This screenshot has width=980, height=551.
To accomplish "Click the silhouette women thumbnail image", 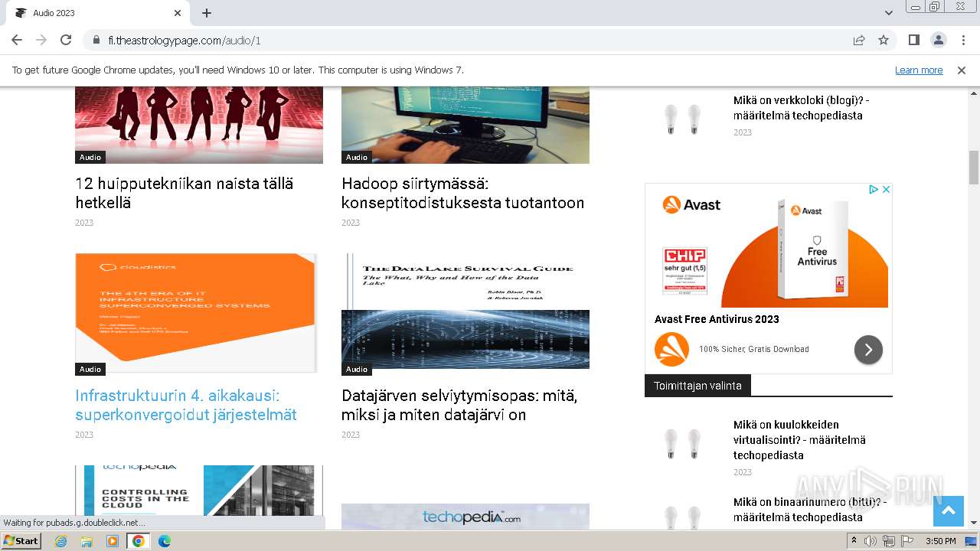I will coord(199,125).
